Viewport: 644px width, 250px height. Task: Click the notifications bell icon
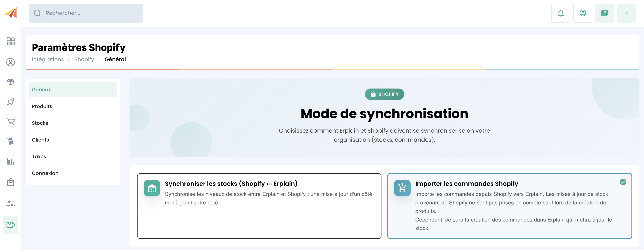560,13
